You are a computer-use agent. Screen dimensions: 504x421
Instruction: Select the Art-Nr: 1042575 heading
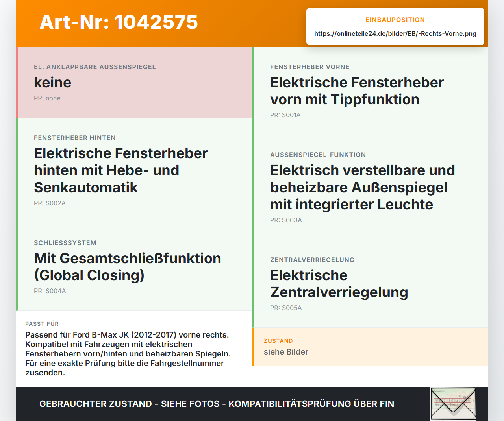tap(119, 22)
